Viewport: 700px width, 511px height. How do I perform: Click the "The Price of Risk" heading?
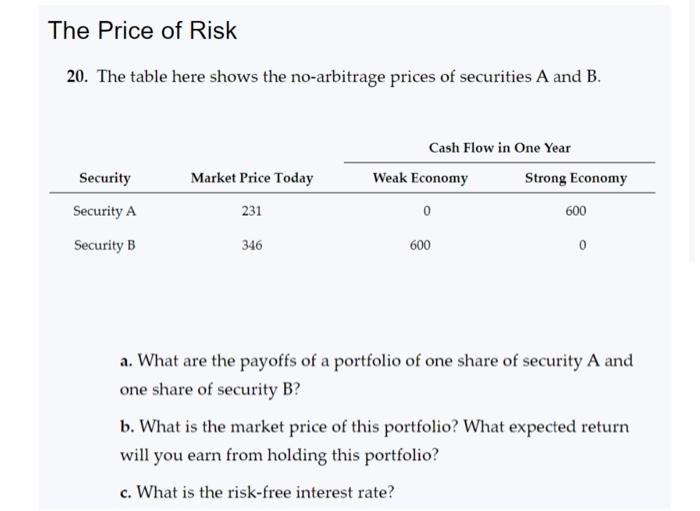(143, 31)
